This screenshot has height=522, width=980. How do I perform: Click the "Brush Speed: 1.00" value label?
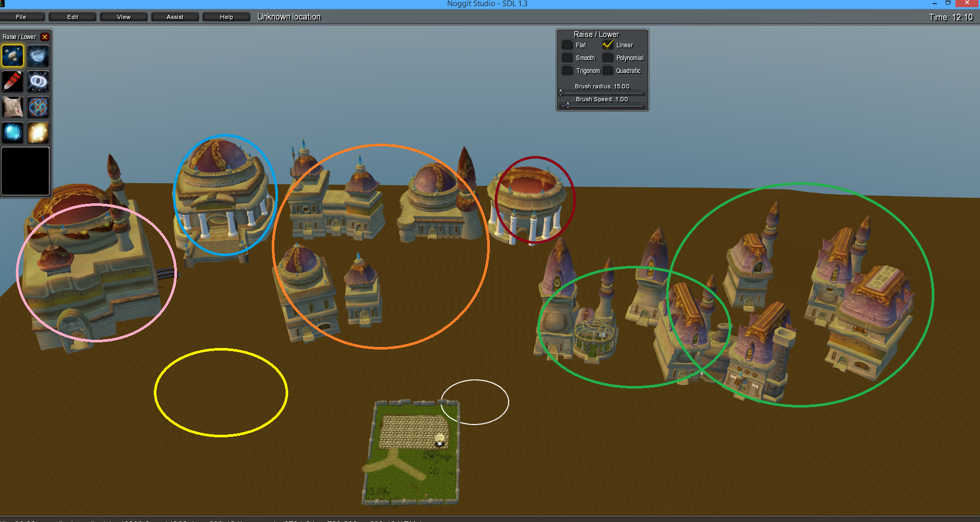(x=602, y=99)
